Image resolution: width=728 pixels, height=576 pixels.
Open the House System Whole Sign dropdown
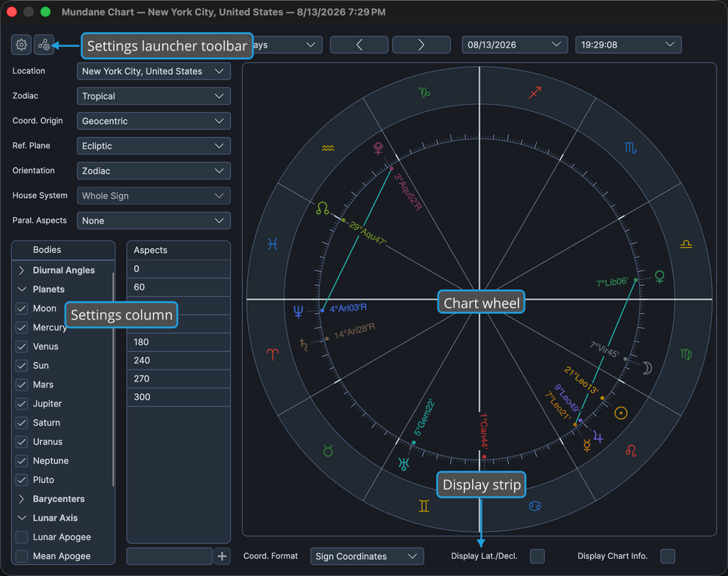[x=154, y=196]
